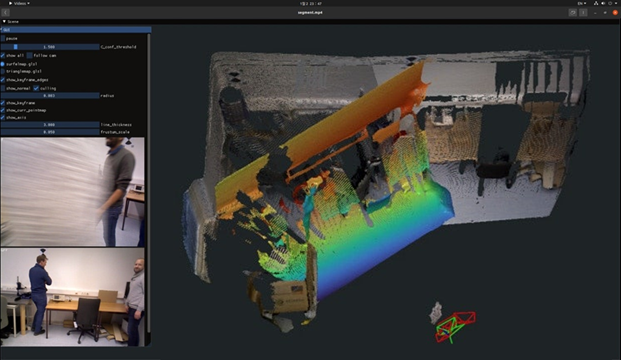This screenshot has height=360, width=621.
Task: Open the three-dot menu in the title bar
Action: coord(583,13)
